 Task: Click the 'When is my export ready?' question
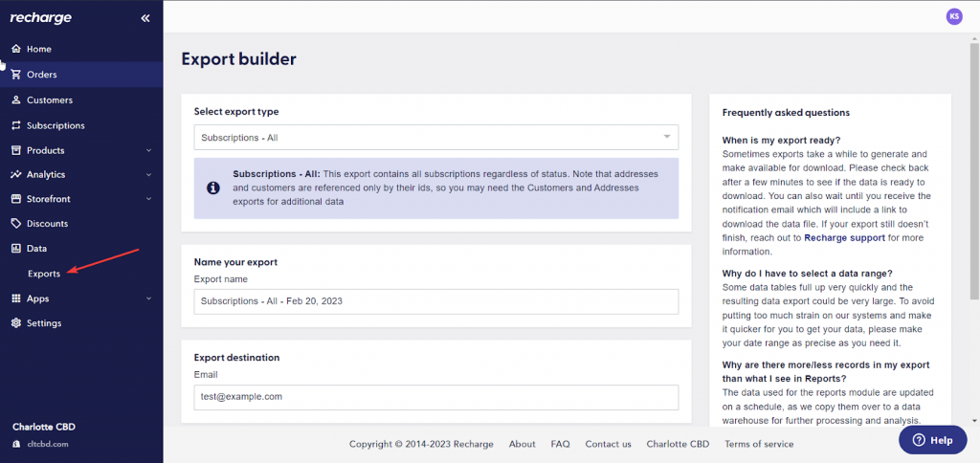(x=781, y=140)
